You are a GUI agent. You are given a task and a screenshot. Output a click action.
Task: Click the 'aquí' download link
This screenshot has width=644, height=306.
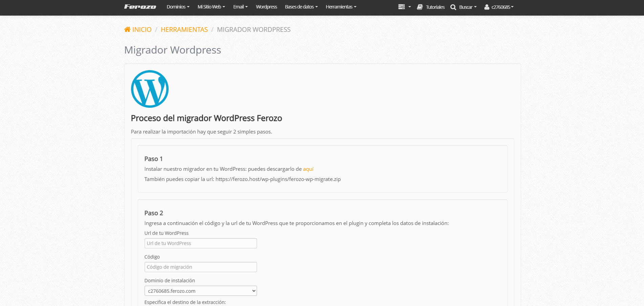(308, 169)
